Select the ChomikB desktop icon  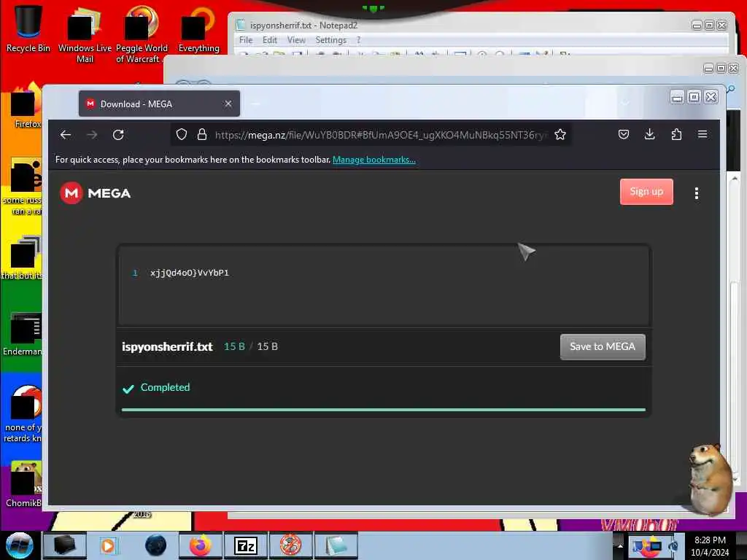tap(23, 484)
